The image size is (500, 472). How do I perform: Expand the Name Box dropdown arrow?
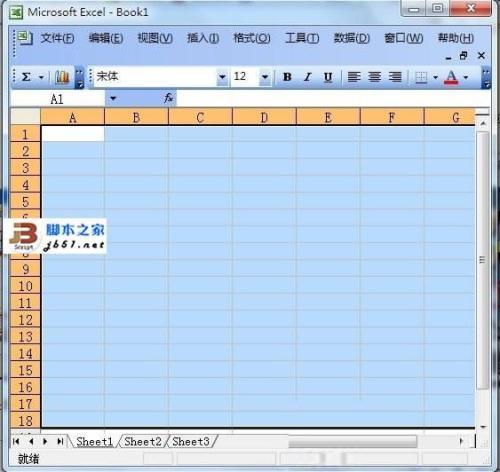113,99
